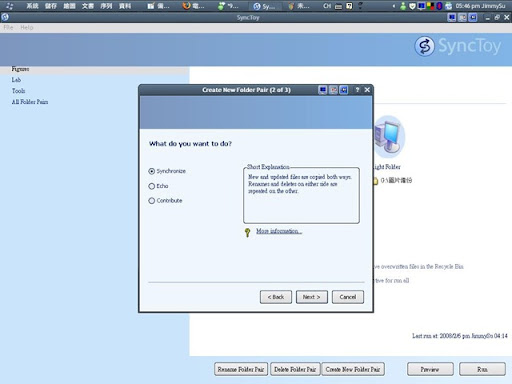Switch to the notepad taskbar item

coord(158,6)
